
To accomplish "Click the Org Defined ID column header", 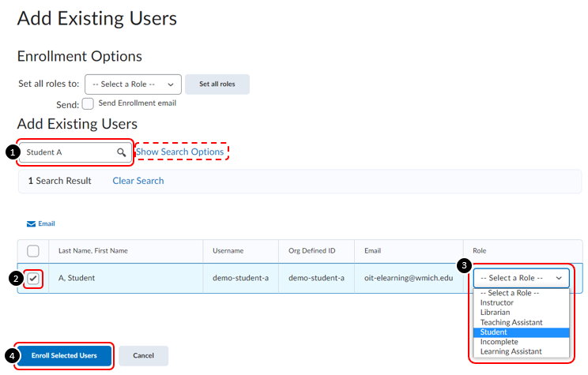I will (x=311, y=251).
